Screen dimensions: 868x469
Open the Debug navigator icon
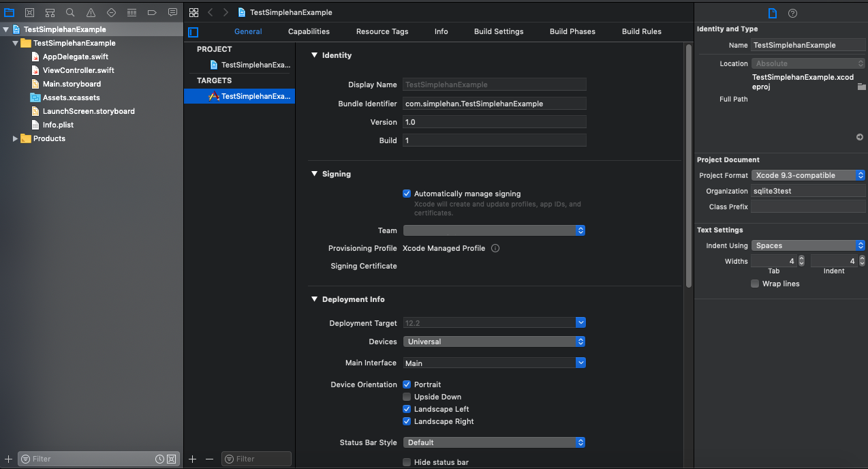[x=131, y=12]
